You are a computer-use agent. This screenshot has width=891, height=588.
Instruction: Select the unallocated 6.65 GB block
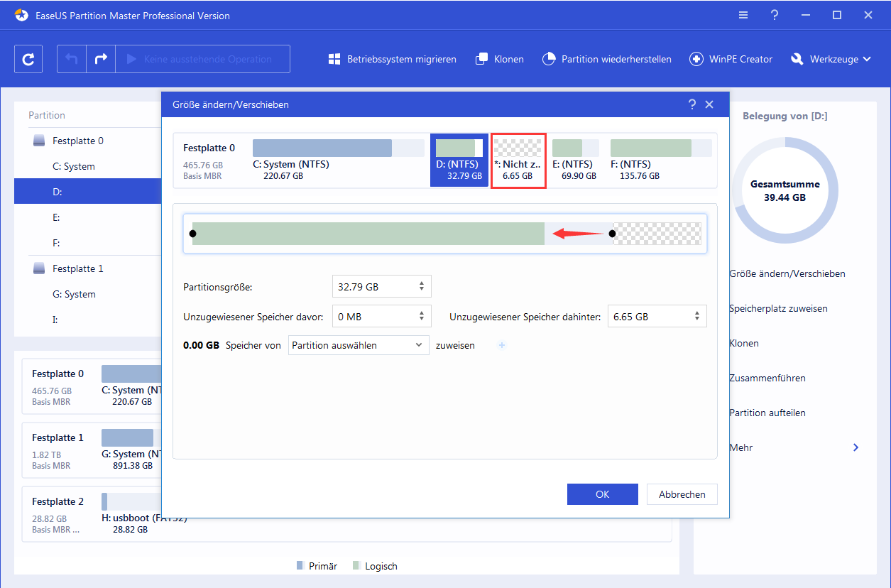pos(518,160)
